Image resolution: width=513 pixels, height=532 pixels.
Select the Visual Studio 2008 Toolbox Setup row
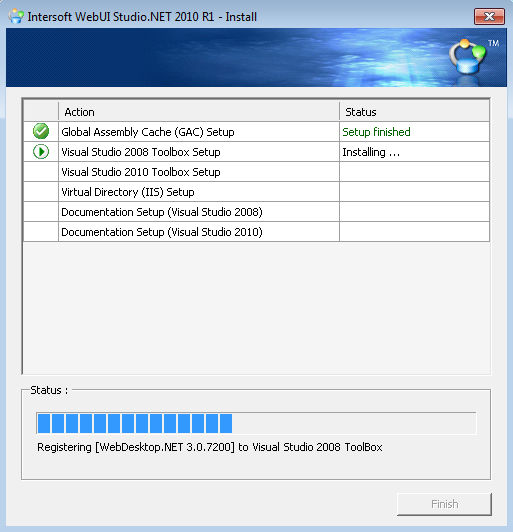pyautogui.click(x=256, y=152)
